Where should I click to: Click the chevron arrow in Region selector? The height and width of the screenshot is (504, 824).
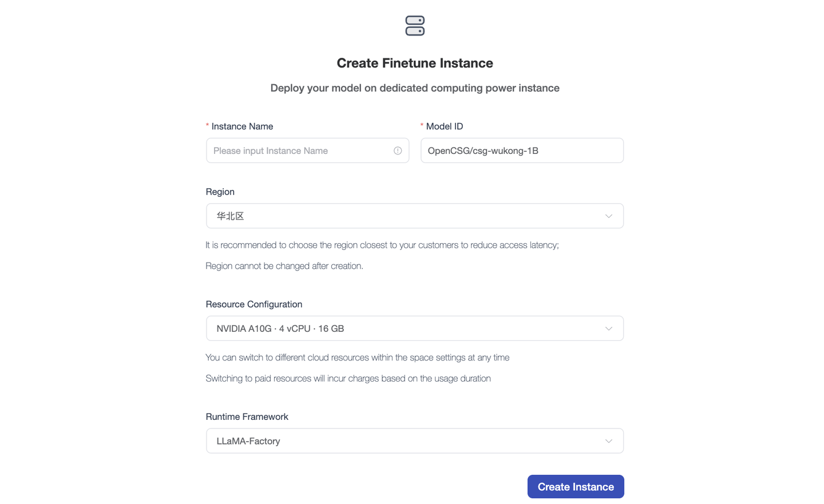point(608,216)
